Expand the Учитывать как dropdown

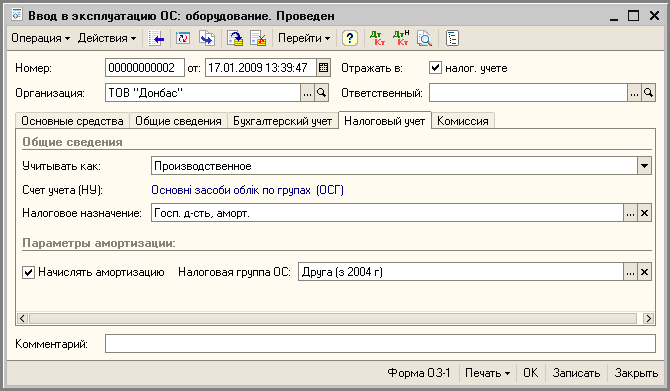click(644, 166)
